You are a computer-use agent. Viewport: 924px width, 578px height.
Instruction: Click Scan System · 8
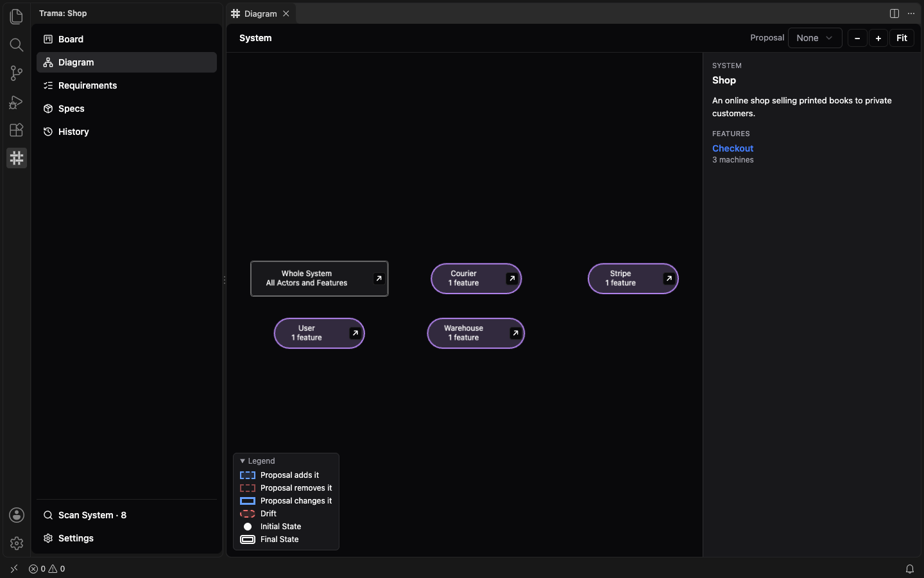tap(126, 515)
